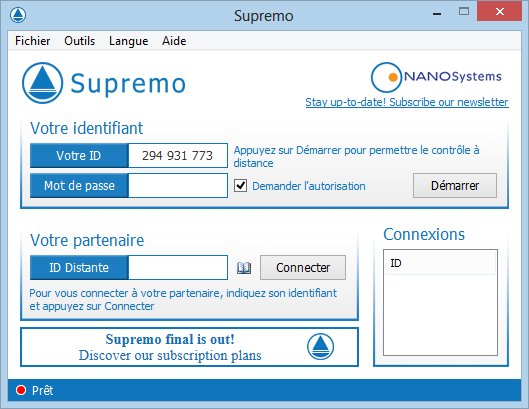Screen dimensions: 529x409
Task: Click the address book icon
Action: tap(244, 268)
